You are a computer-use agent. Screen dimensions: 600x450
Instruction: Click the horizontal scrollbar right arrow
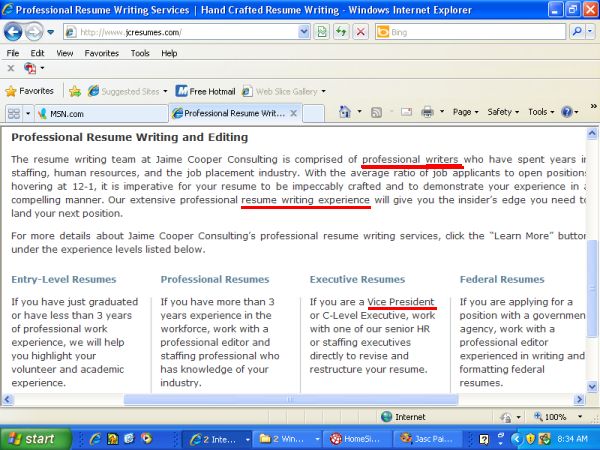tap(579, 399)
